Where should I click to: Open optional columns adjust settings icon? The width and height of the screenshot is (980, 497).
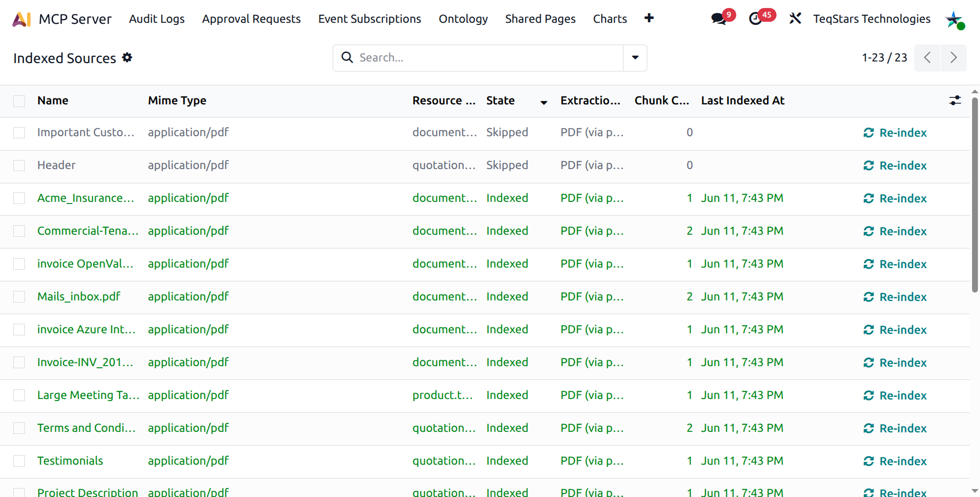955,100
